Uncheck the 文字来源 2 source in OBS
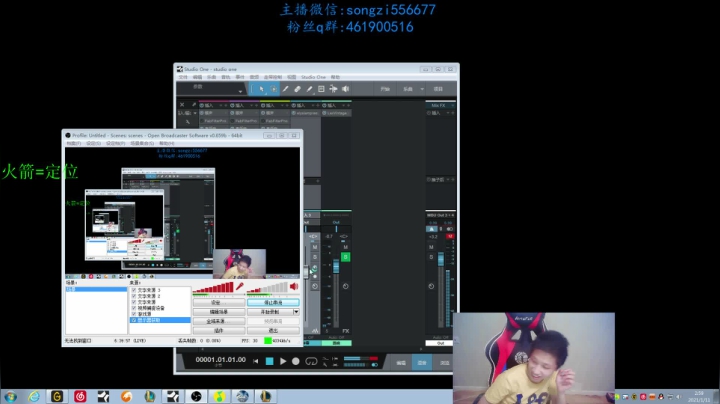Screen dimensions: 720x404 tap(134, 296)
